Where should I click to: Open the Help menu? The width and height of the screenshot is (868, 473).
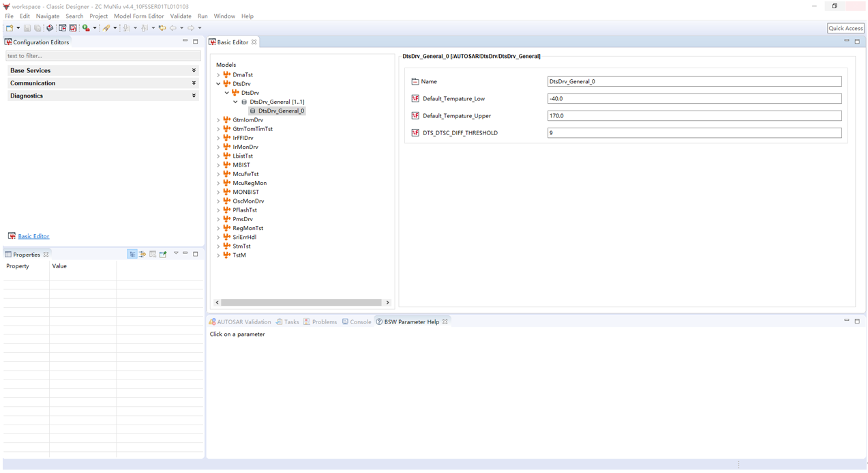pos(248,16)
